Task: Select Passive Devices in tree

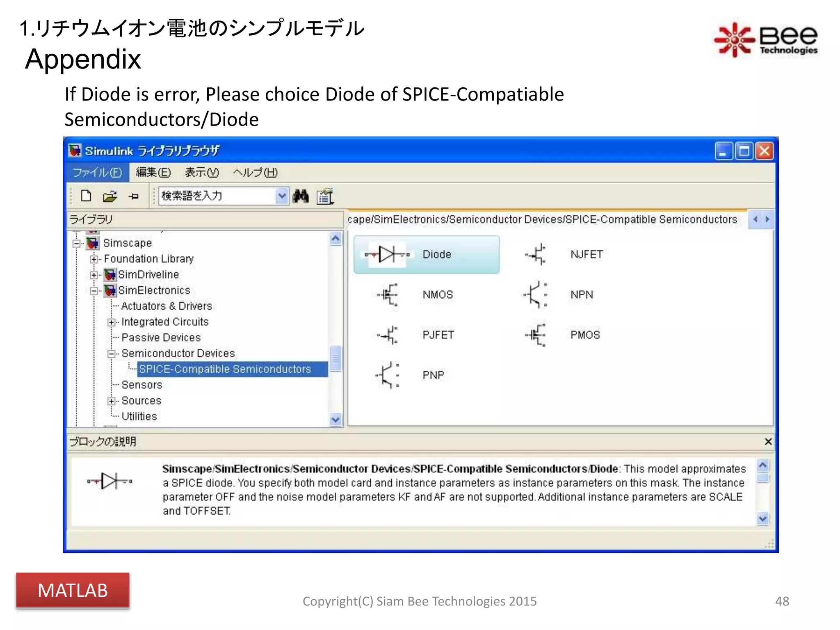Action: [161, 338]
